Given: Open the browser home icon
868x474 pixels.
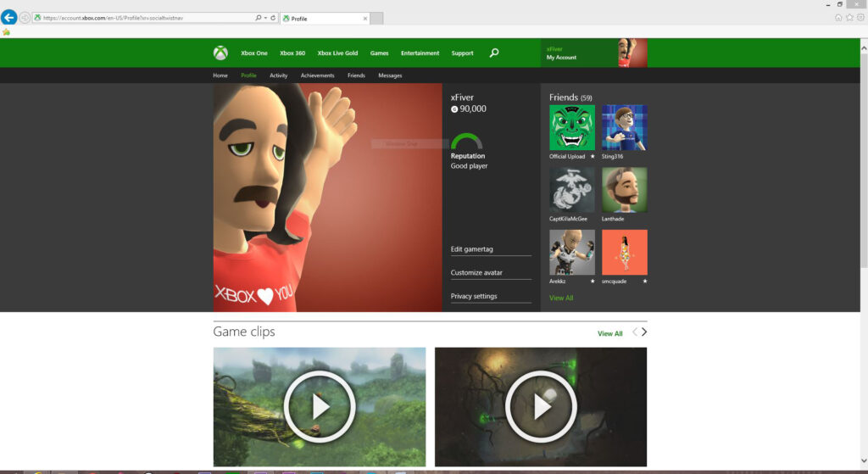Looking at the screenshot, I should click(838, 17).
